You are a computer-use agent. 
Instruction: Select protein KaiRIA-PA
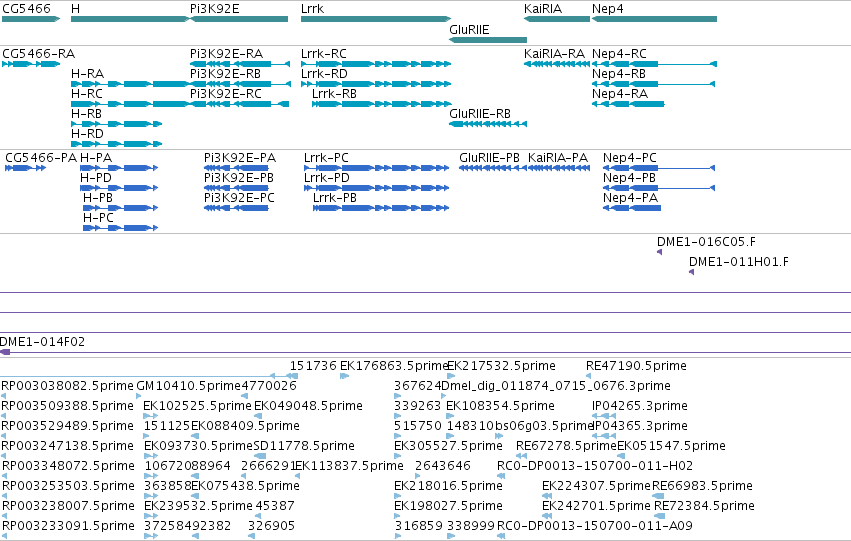[559, 168]
